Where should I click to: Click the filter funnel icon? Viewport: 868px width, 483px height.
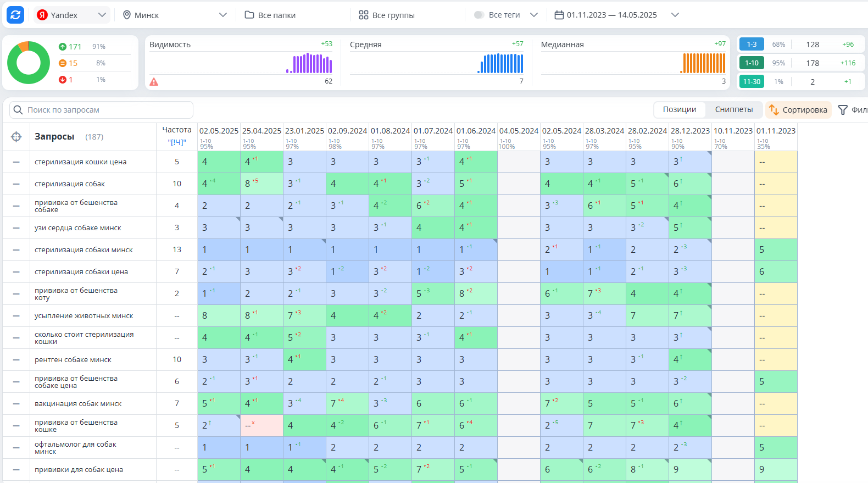843,110
